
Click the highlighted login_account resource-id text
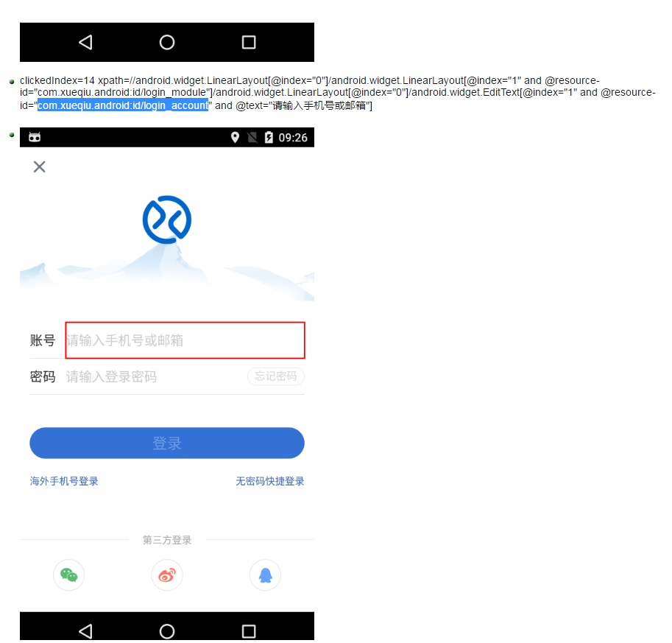tap(123, 105)
